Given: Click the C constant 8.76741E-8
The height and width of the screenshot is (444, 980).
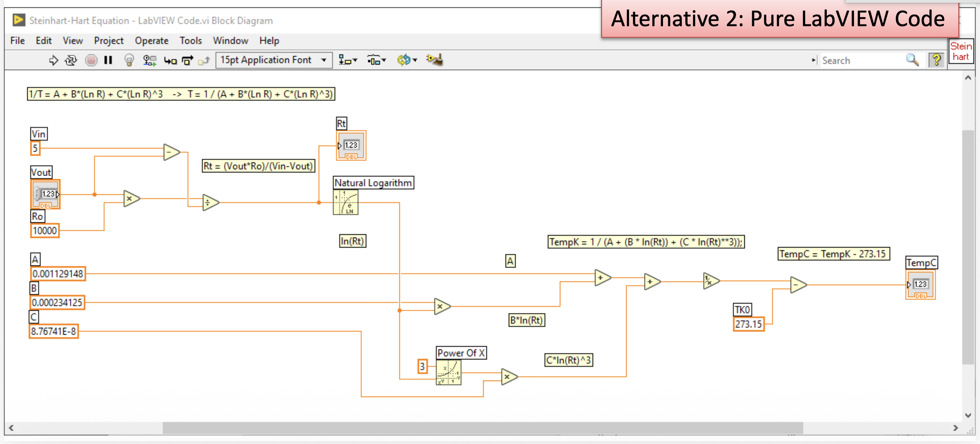Looking at the screenshot, I should coord(54,331).
